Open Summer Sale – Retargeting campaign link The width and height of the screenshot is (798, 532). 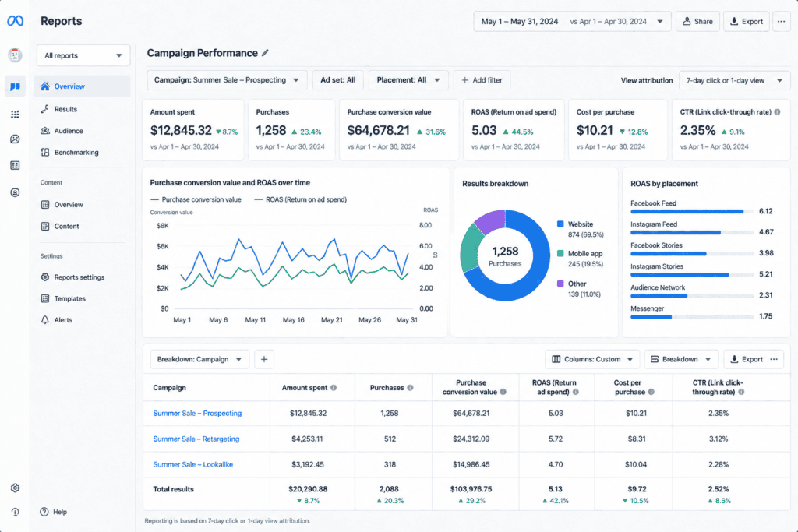(196, 439)
